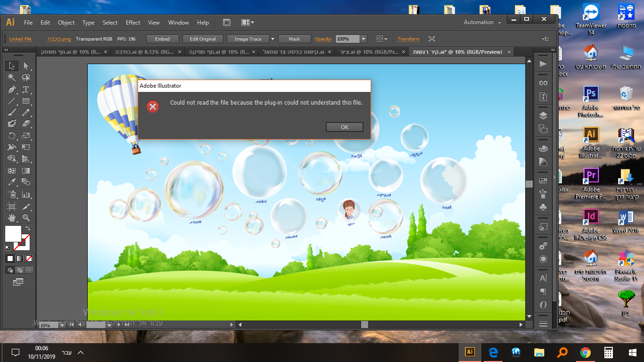Screen dimensions: 644x362
Task: Open the Automation workspace switcher
Action: [481, 22]
